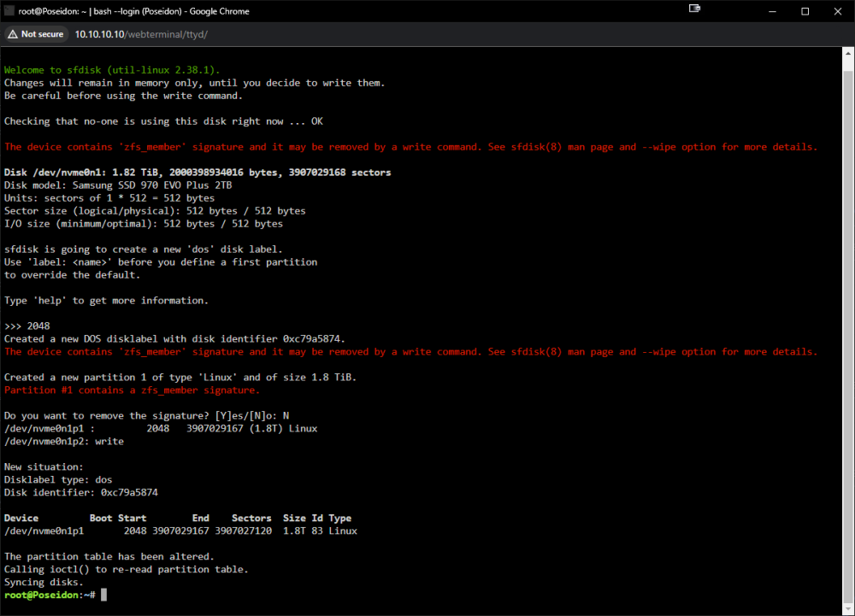855x616 pixels.
Task: Click 'I/O size (minimum/optimal)' line
Action: [x=144, y=224]
